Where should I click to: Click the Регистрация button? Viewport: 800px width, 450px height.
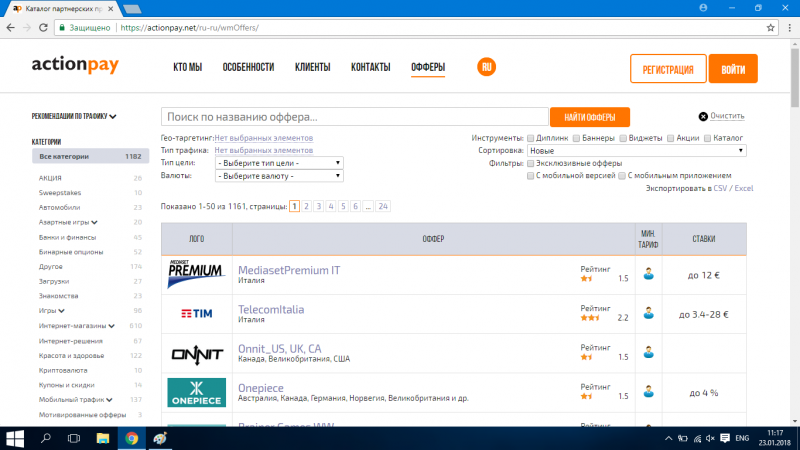coord(668,69)
